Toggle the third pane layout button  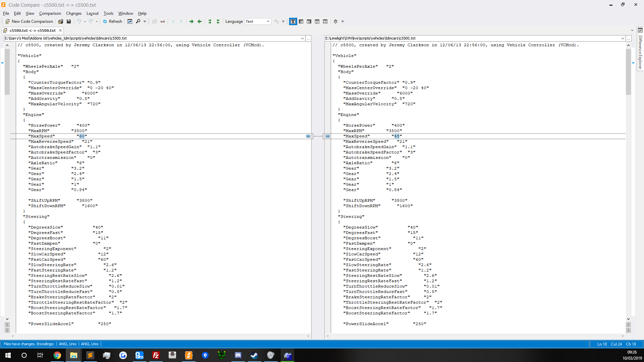point(309,21)
